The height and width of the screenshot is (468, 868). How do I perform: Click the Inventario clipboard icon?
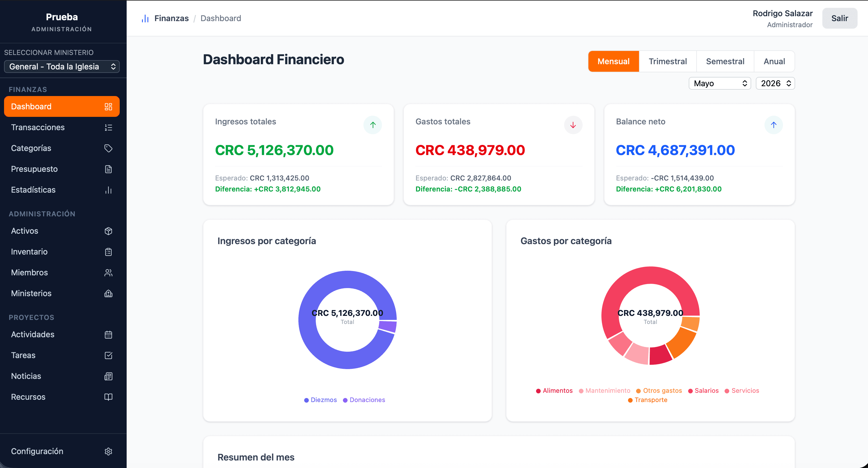tap(108, 252)
